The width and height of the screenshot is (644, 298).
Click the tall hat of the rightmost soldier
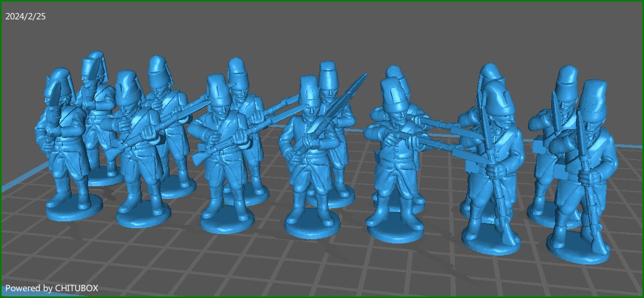pos(592,97)
